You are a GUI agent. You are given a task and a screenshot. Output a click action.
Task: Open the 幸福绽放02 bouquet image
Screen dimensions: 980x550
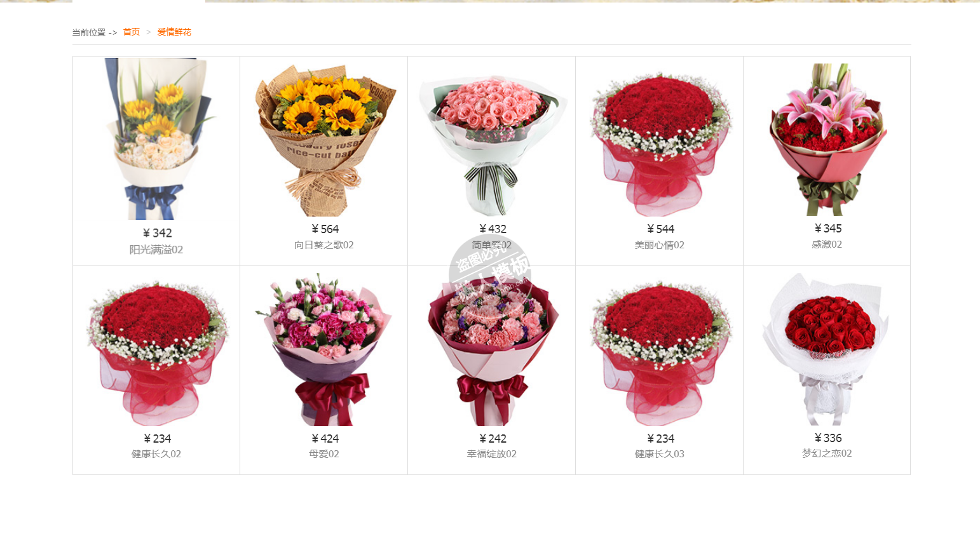[492, 350]
